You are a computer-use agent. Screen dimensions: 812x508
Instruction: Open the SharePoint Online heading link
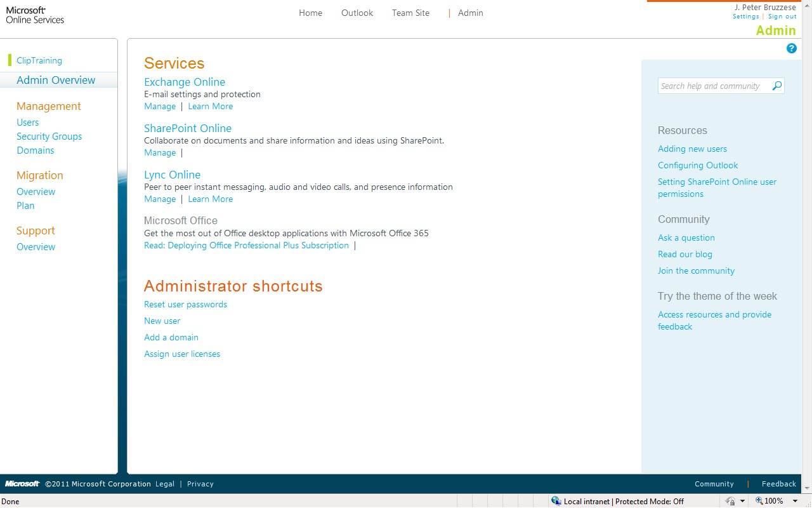click(188, 128)
